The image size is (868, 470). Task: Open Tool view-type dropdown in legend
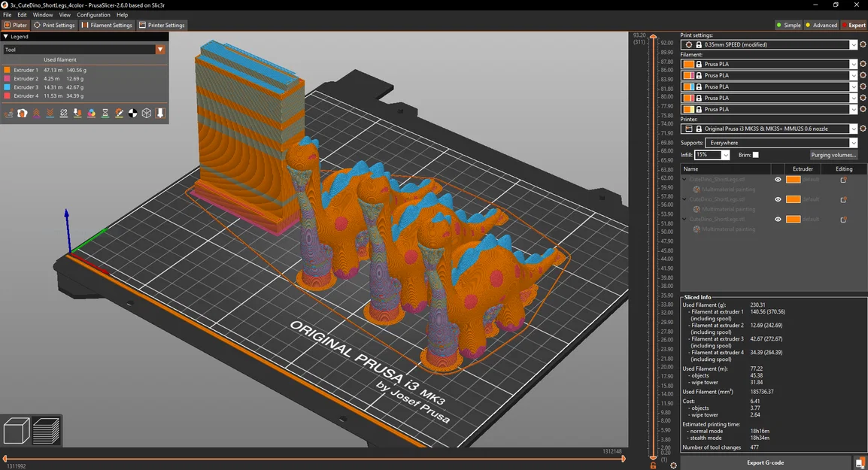(160, 50)
